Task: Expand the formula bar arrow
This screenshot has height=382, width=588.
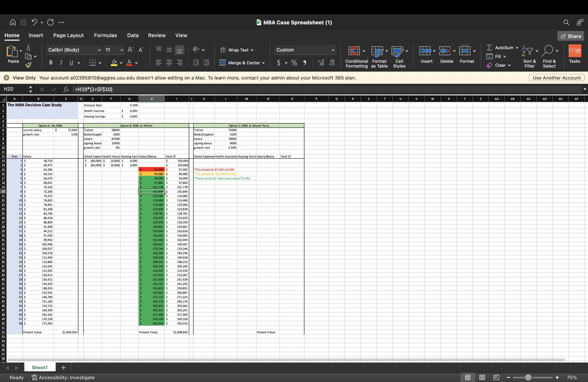Action: pyautogui.click(x=585, y=89)
